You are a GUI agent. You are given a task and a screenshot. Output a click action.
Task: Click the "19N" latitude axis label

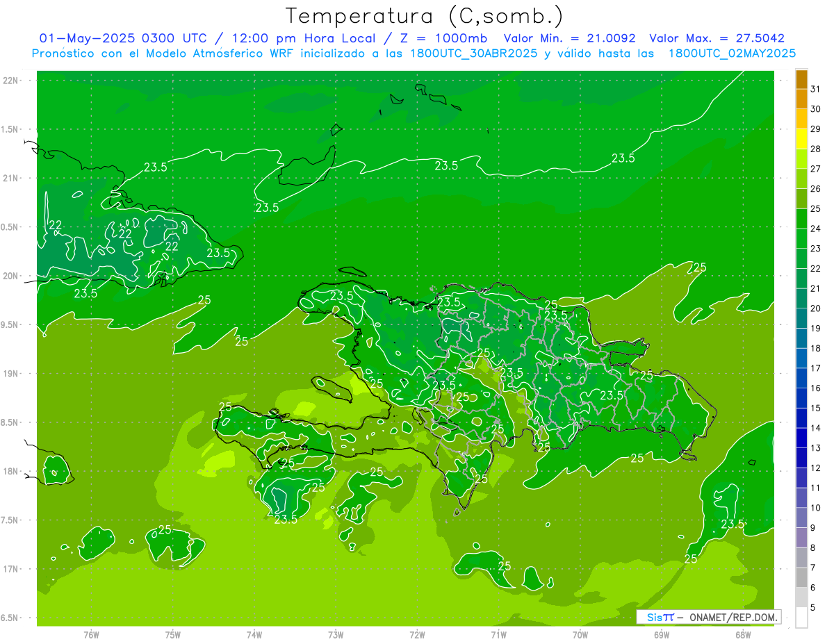tap(10, 373)
